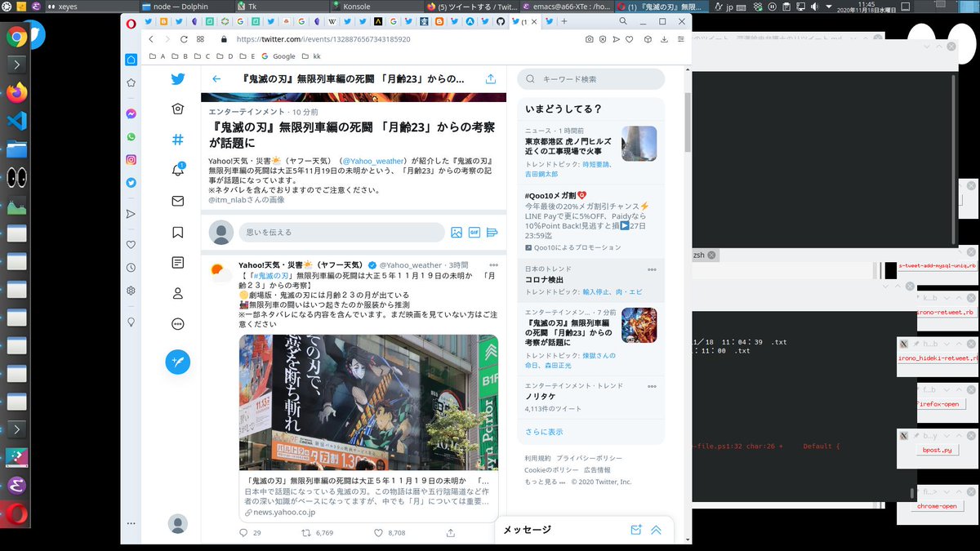Open tweet options next to 3時間
This screenshot has height=551, width=980.
[x=493, y=265]
